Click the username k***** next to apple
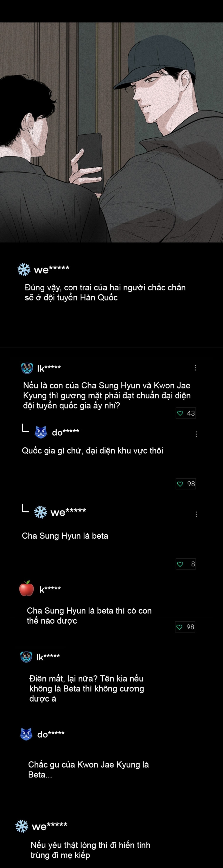 pyautogui.click(x=50, y=589)
